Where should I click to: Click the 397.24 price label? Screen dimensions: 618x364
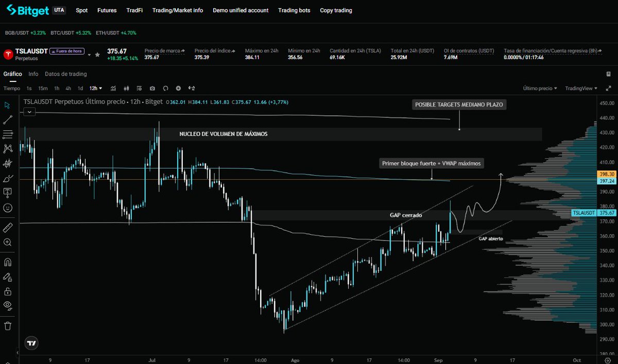[606, 181]
